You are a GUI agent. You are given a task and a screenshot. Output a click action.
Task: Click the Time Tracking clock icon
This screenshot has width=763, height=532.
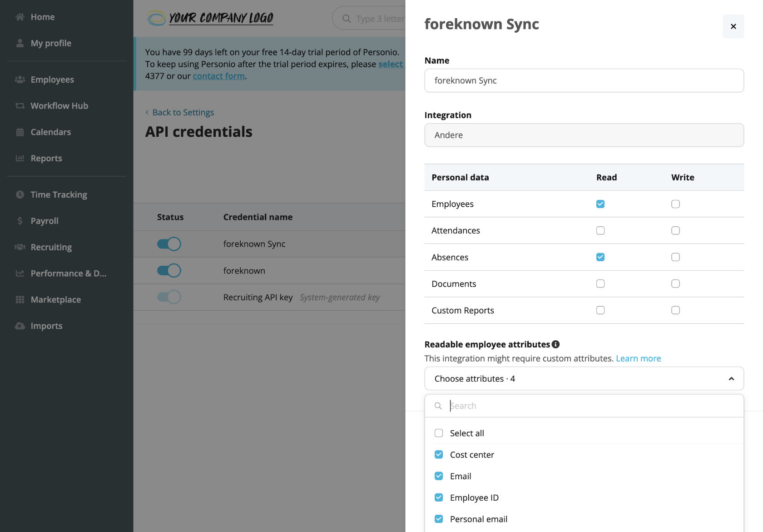(20, 194)
